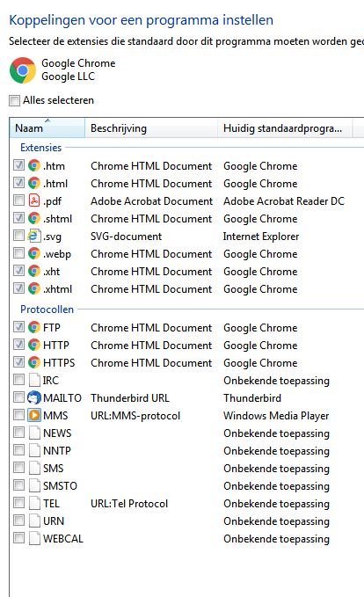This screenshot has width=364, height=597.
Task: Click the blank file icon beside SMS
Action: coord(34,468)
